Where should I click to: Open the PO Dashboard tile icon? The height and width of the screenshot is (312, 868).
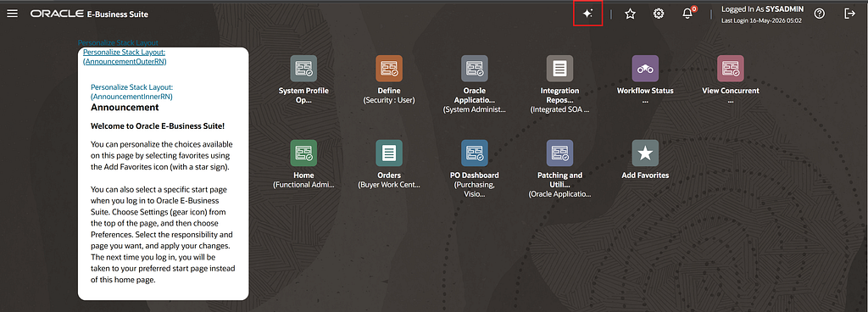[475, 153]
